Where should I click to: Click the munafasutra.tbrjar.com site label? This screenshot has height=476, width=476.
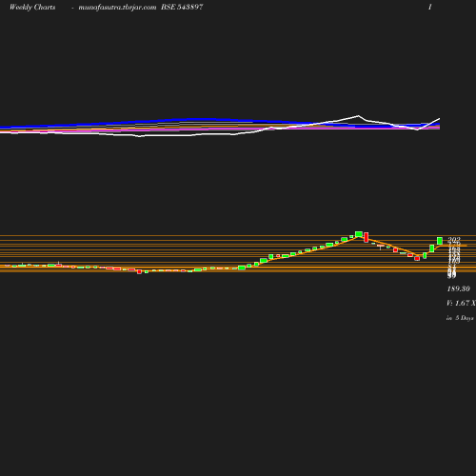point(117,8)
